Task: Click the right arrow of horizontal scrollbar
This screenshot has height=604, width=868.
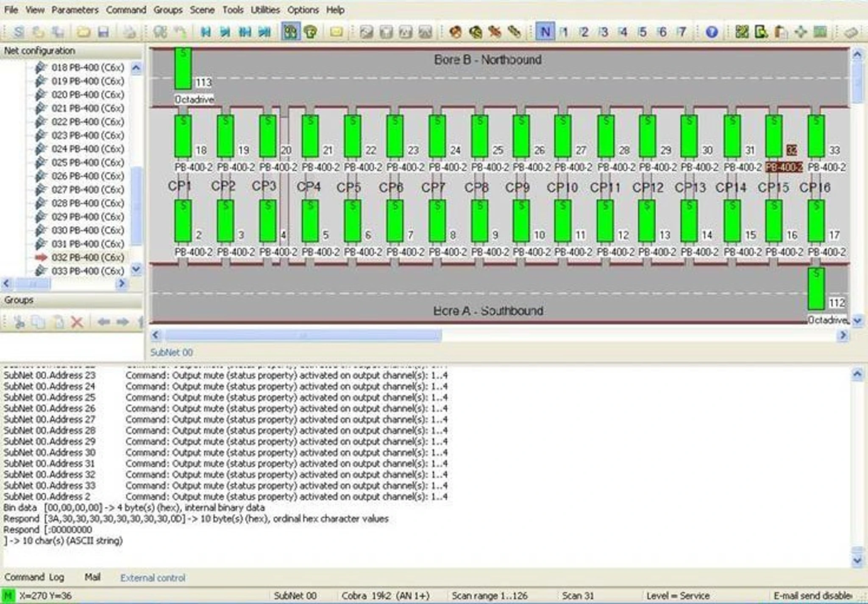Action: click(843, 335)
